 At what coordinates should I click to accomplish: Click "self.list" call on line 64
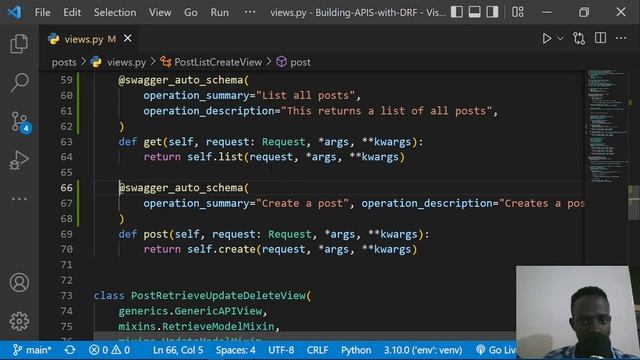point(215,157)
